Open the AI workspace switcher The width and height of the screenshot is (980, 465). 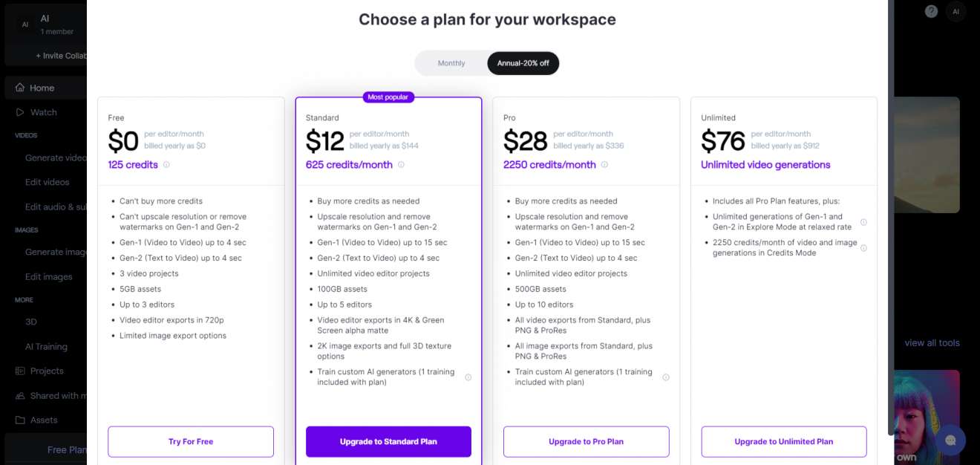(x=45, y=24)
